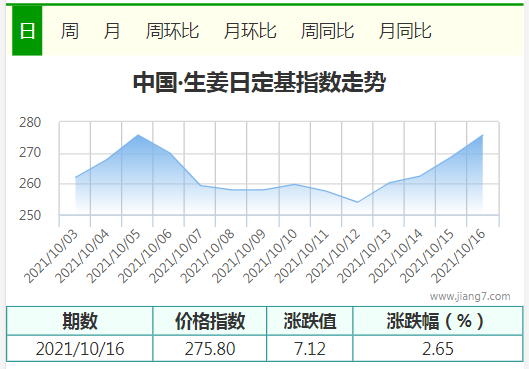Click the 270 y-axis label

[x=30, y=153]
